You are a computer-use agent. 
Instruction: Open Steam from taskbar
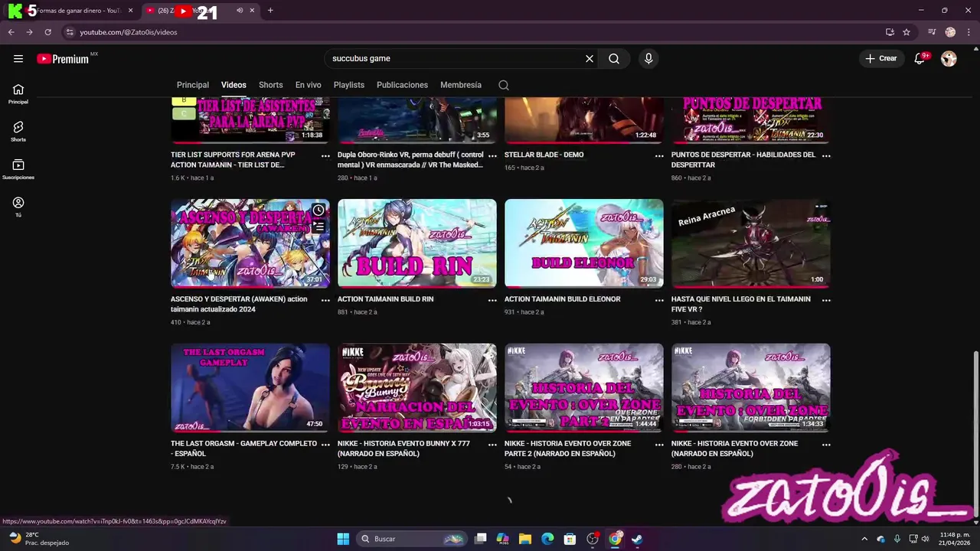coord(637,539)
